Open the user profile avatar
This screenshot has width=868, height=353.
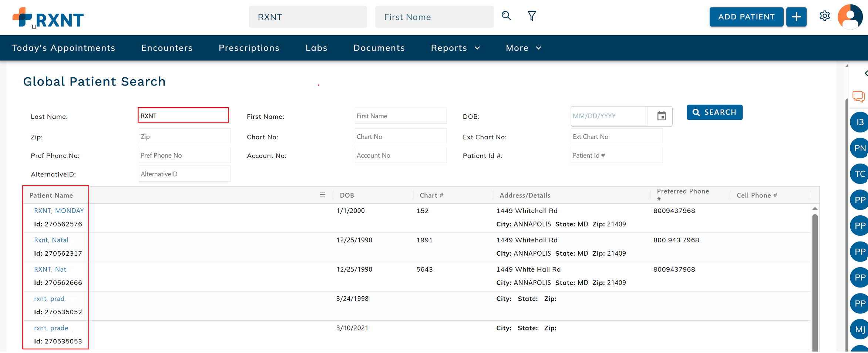(850, 17)
